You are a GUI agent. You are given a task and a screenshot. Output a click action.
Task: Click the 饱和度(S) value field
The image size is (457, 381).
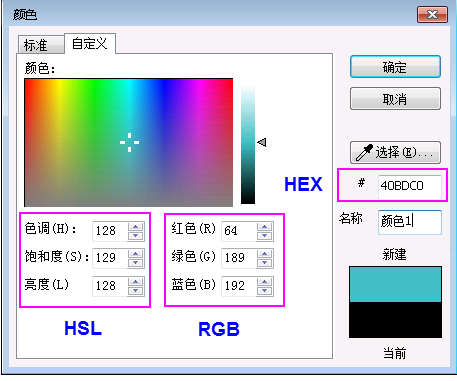pyautogui.click(x=110, y=258)
